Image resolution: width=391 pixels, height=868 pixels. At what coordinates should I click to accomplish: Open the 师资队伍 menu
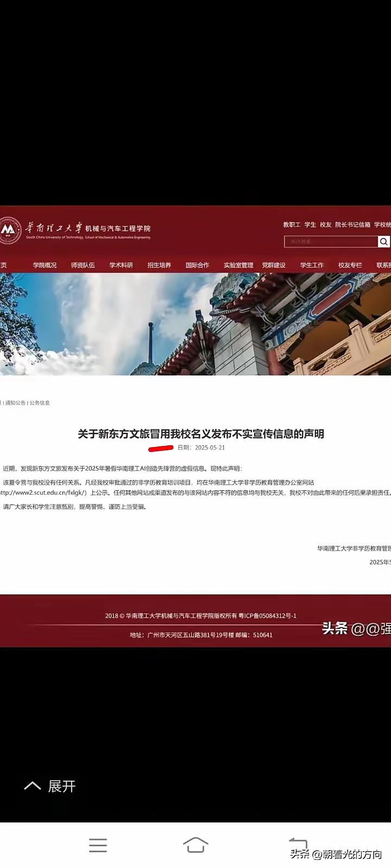[83, 265]
